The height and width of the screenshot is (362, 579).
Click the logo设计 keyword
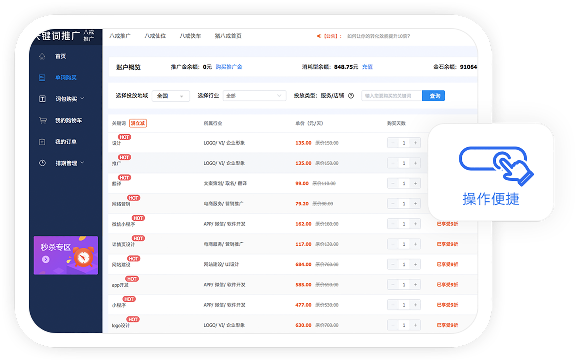point(121,326)
